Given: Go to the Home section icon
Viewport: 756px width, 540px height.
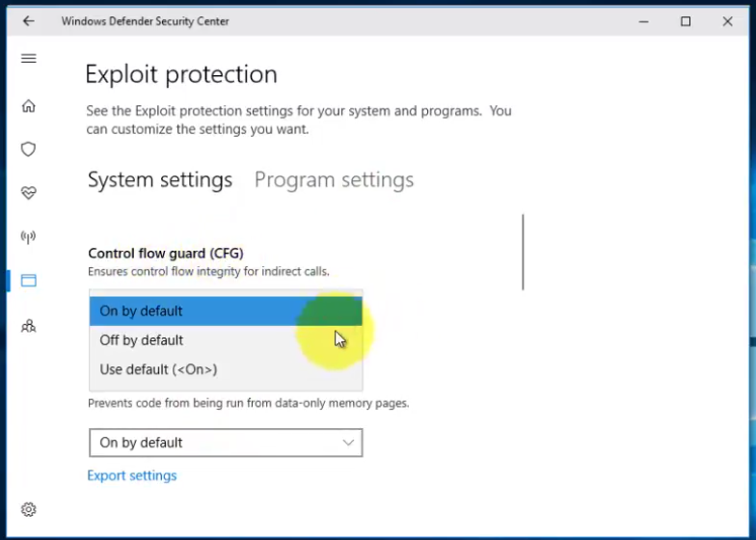Looking at the screenshot, I should (x=29, y=106).
